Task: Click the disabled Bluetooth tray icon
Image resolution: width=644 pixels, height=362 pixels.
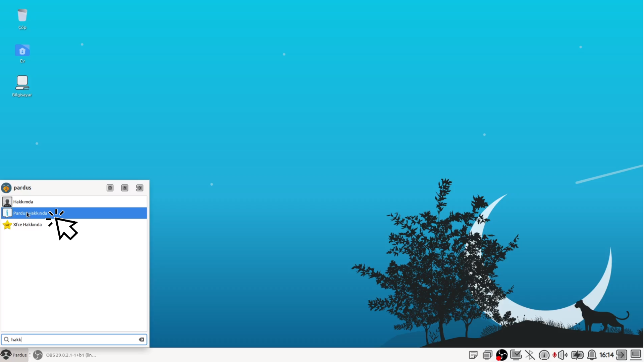Action: click(530, 355)
